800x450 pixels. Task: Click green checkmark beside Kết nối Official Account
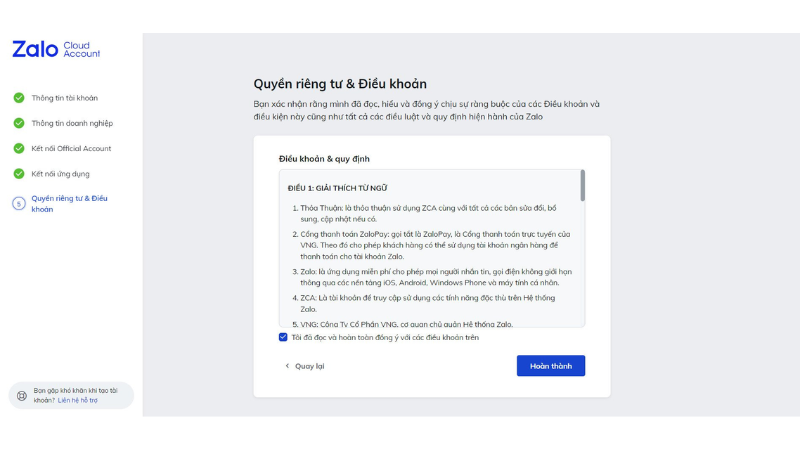(19, 148)
